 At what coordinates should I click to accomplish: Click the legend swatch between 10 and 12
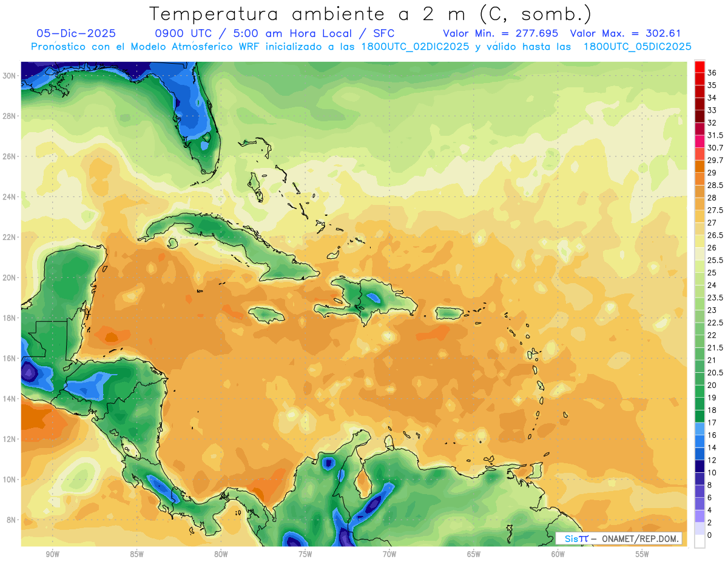(699, 466)
